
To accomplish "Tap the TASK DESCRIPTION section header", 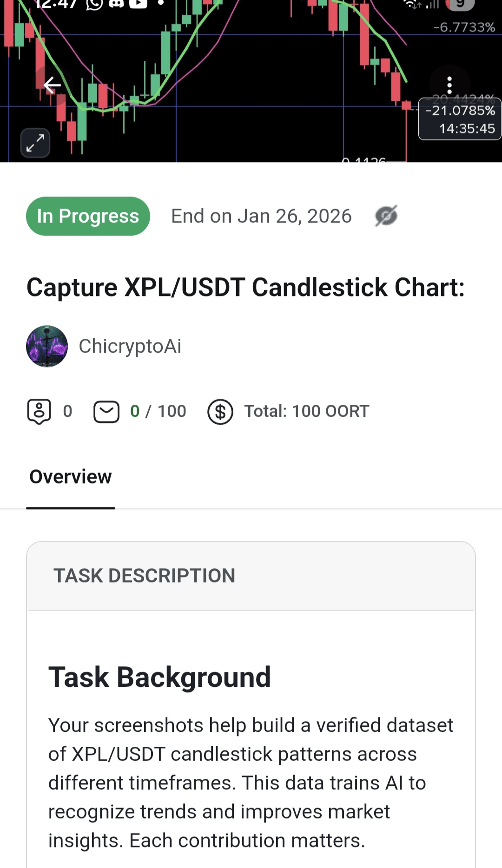I will point(144,576).
